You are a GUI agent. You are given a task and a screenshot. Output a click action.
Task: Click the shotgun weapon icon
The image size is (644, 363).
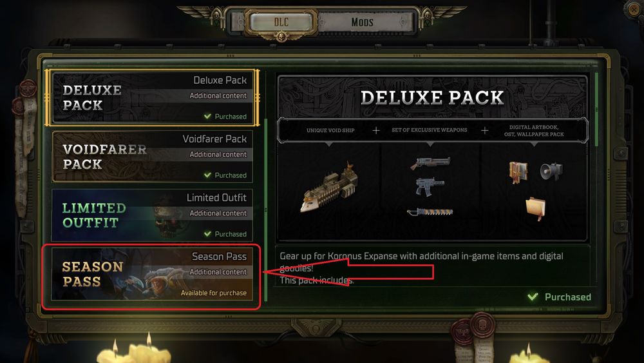(x=430, y=162)
